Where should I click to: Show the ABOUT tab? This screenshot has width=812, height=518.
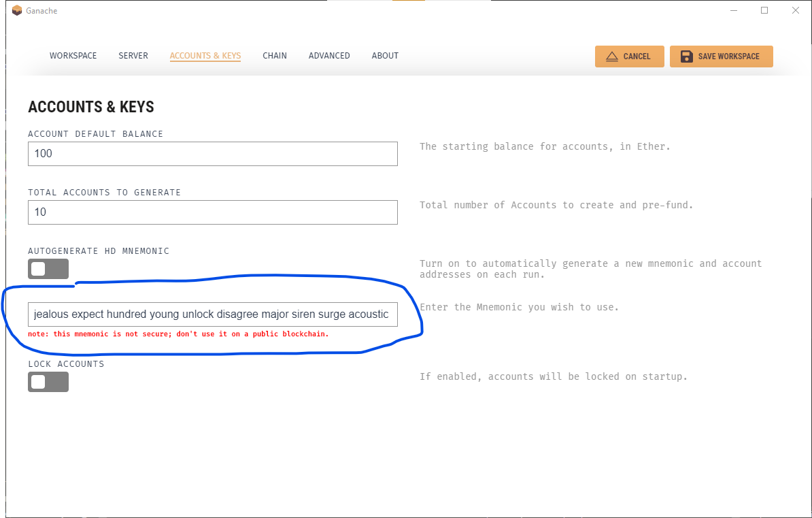[x=385, y=56]
